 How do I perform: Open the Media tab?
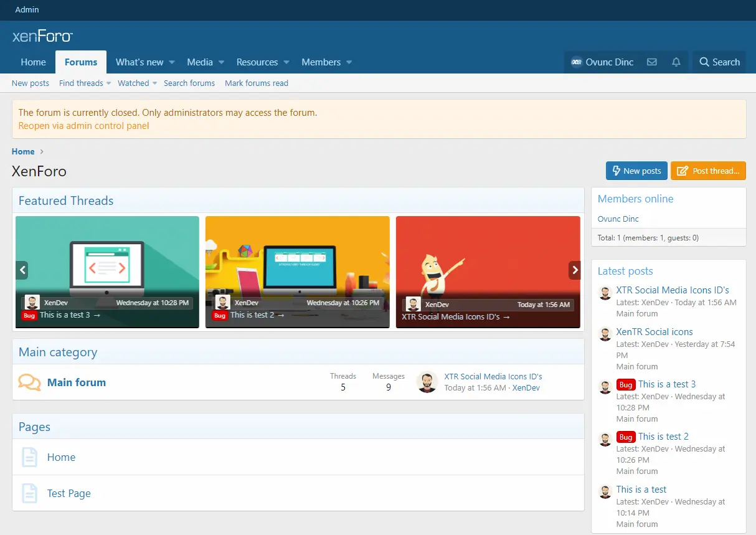tap(200, 62)
